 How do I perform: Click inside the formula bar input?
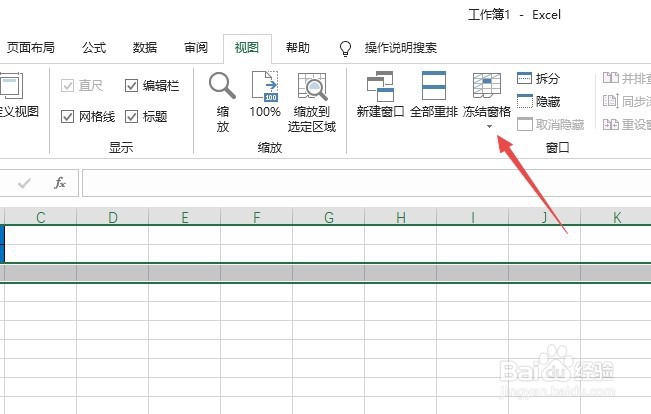[x=367, y=183]
